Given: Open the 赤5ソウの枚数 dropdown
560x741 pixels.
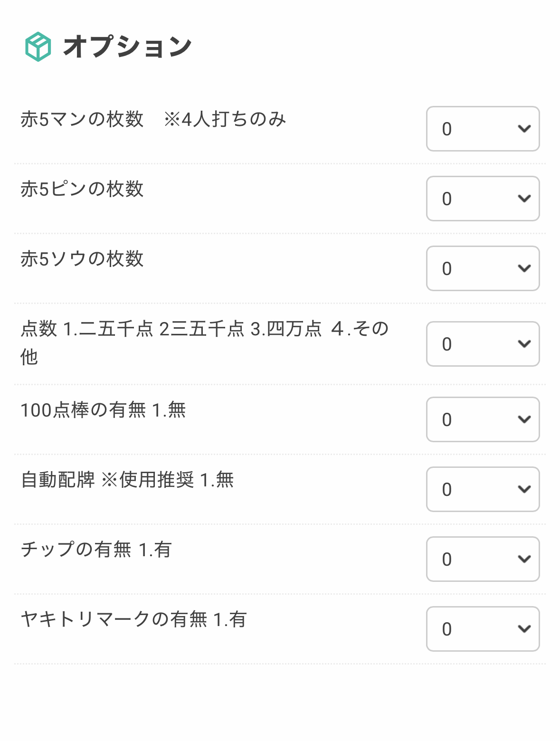Looking at the screenshot, I should tap(483, 268).
